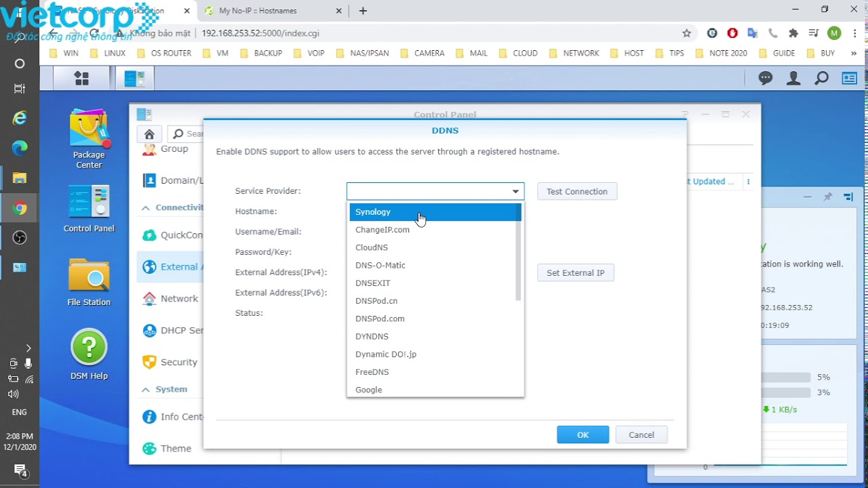This screenshot has width=868, height=488.
Task: Open Package Center desktop icon
Action: tap(89, 140)
